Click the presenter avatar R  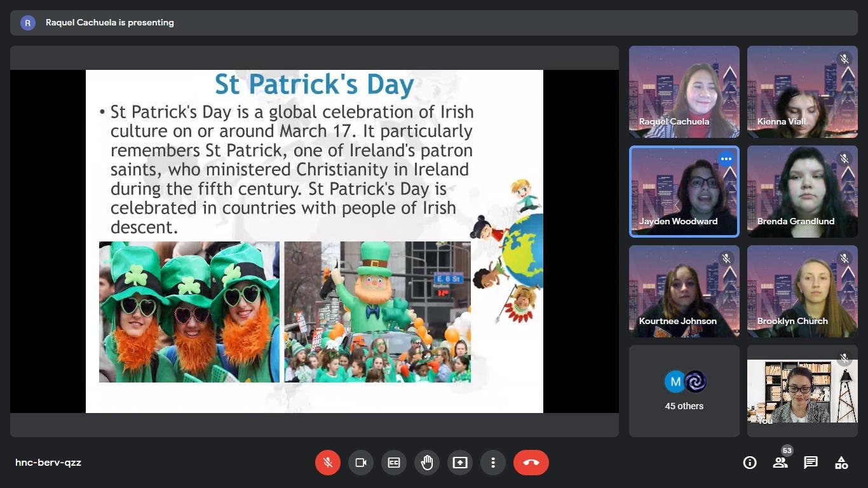tap(27, 23)
